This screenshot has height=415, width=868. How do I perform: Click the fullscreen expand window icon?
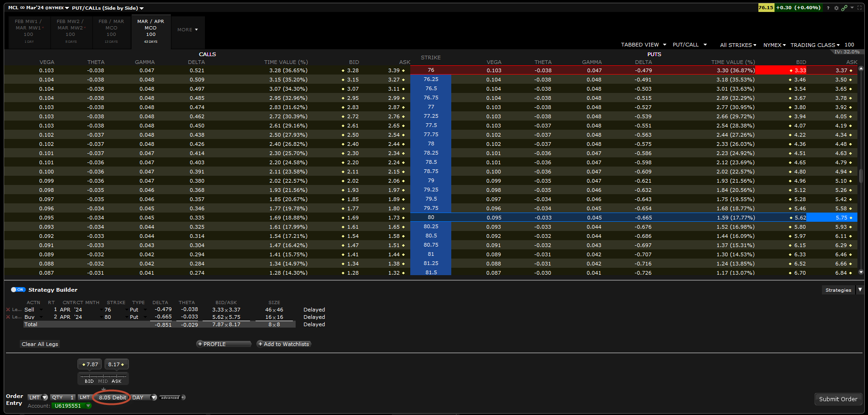(859, 8)
